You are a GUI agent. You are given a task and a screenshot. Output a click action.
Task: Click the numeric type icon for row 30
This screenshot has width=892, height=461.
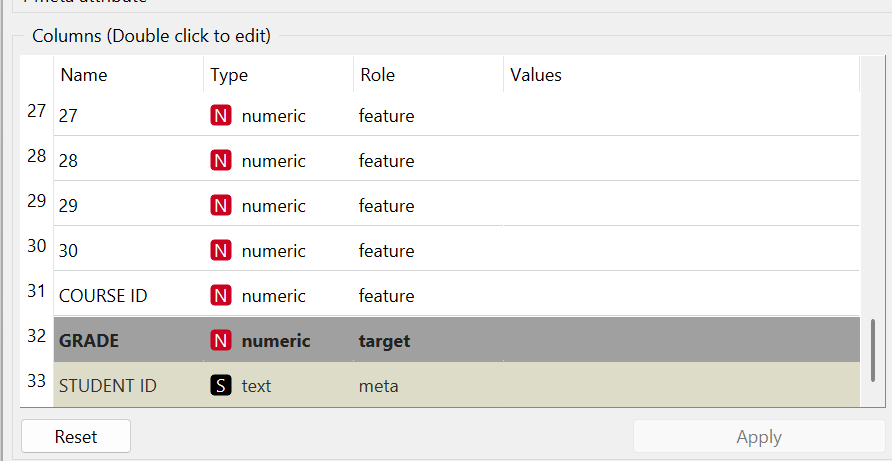tap(221, 250)
